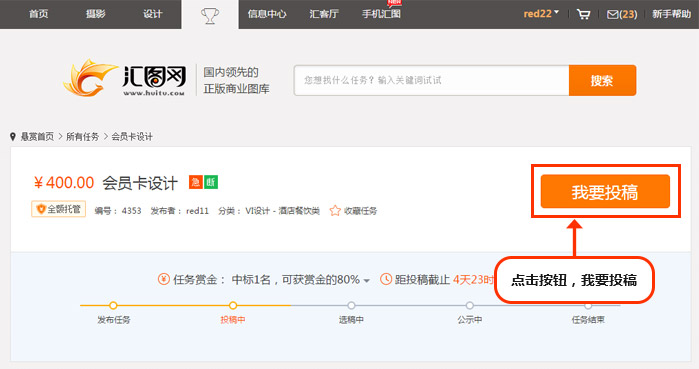
Task: Click category VI设计 - 酒店餐饮类
Action: 282,211
